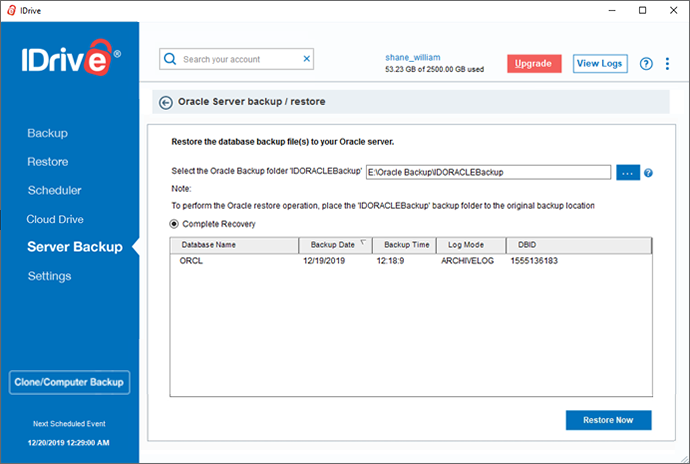Click the Restore Now button
The image size is (690, 464).
608,420
